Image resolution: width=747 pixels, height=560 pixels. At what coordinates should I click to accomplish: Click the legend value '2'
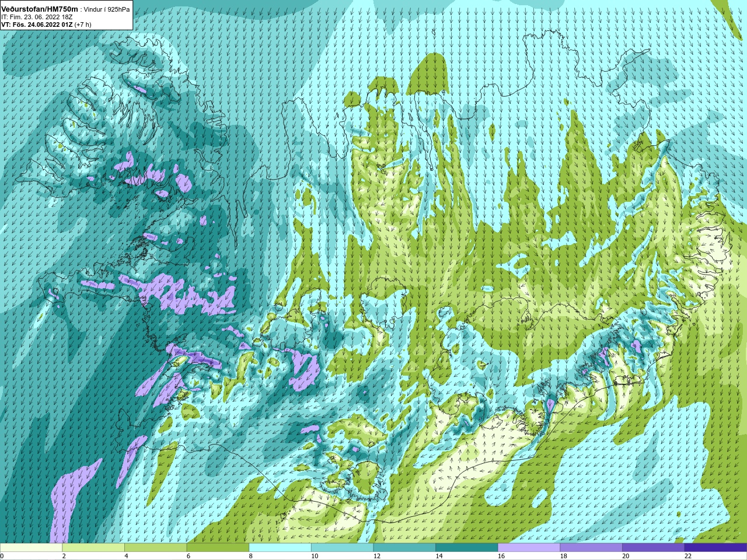click(64, 556)
